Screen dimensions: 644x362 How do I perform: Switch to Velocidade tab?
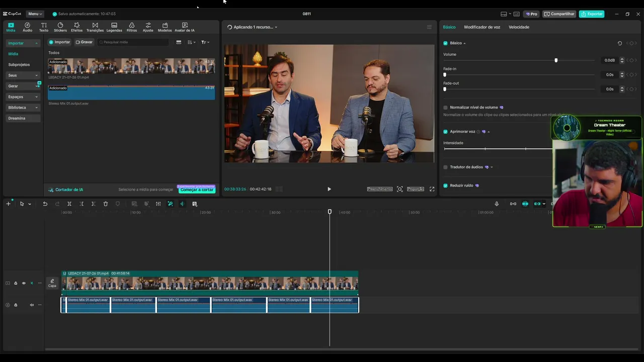519,27
